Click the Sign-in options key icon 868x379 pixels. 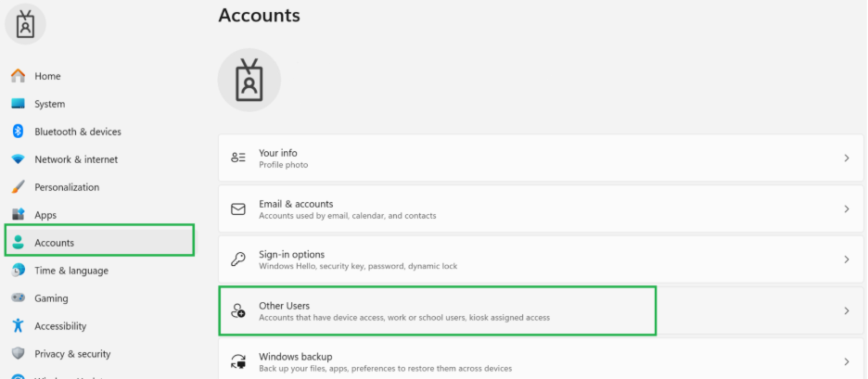pyautogui.click(x=238, y=259)
